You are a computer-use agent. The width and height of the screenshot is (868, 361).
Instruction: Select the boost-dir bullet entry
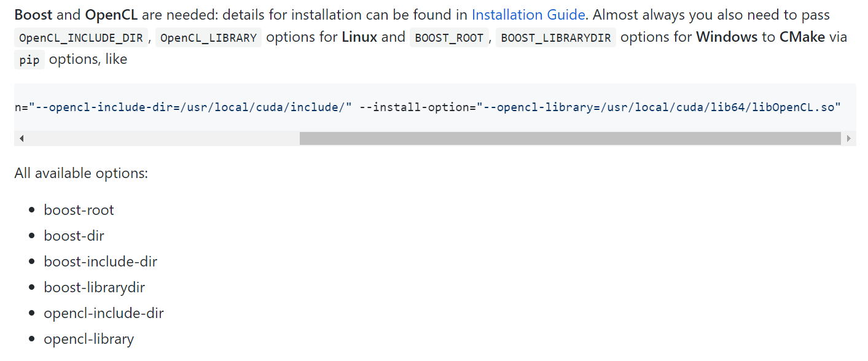(x=74, y=236)
